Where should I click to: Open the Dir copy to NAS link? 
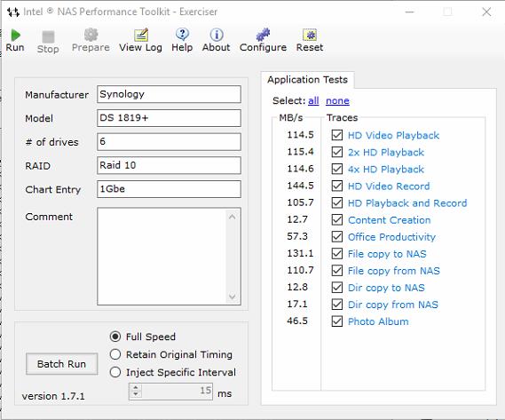tap(386, 288)
